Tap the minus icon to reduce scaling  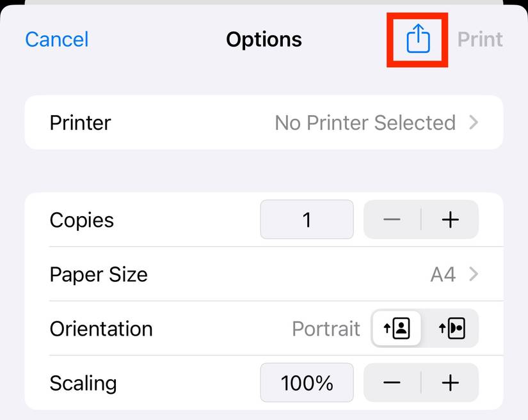coord(392,383)
